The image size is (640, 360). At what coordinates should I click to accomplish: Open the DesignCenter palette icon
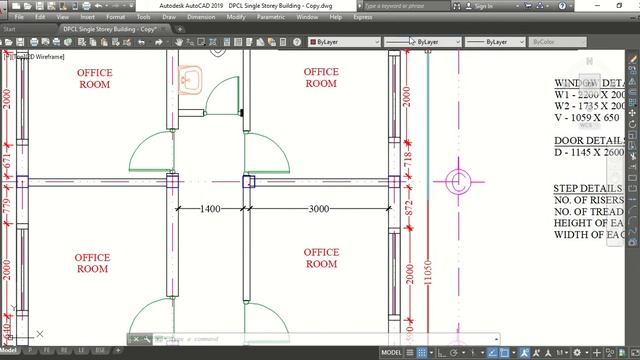pos(238,42)
